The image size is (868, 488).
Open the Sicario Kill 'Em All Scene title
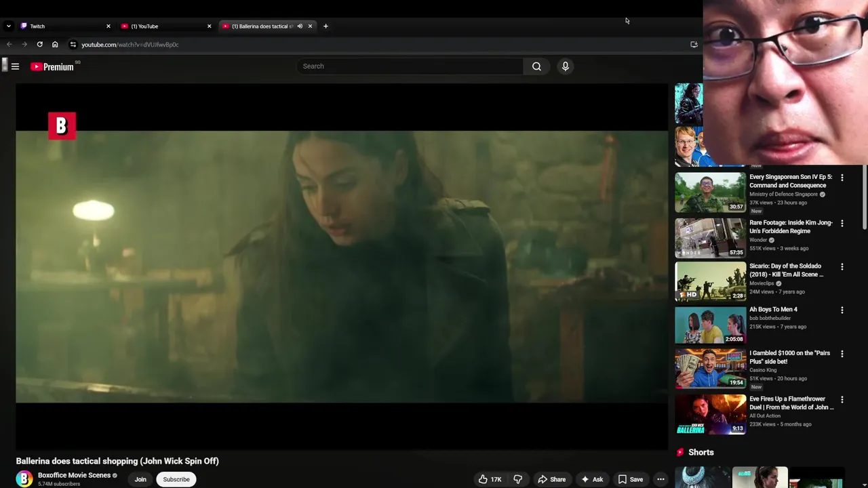(x=787, y=270)
